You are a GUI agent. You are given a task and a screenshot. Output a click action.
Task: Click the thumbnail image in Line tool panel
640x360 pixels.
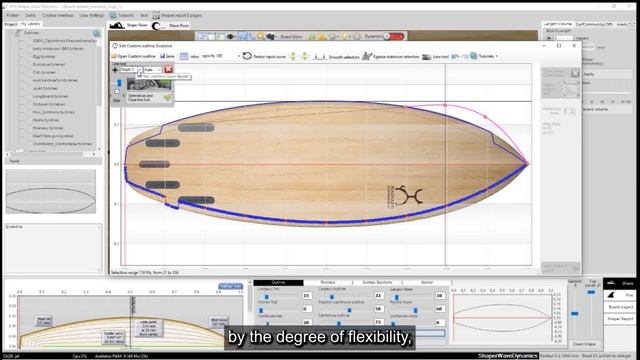pos(149,84)
